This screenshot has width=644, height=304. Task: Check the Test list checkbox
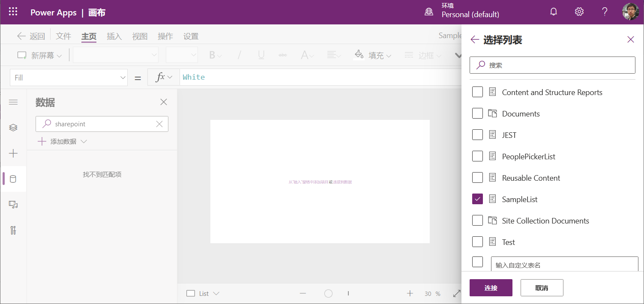tap(477, 242)
